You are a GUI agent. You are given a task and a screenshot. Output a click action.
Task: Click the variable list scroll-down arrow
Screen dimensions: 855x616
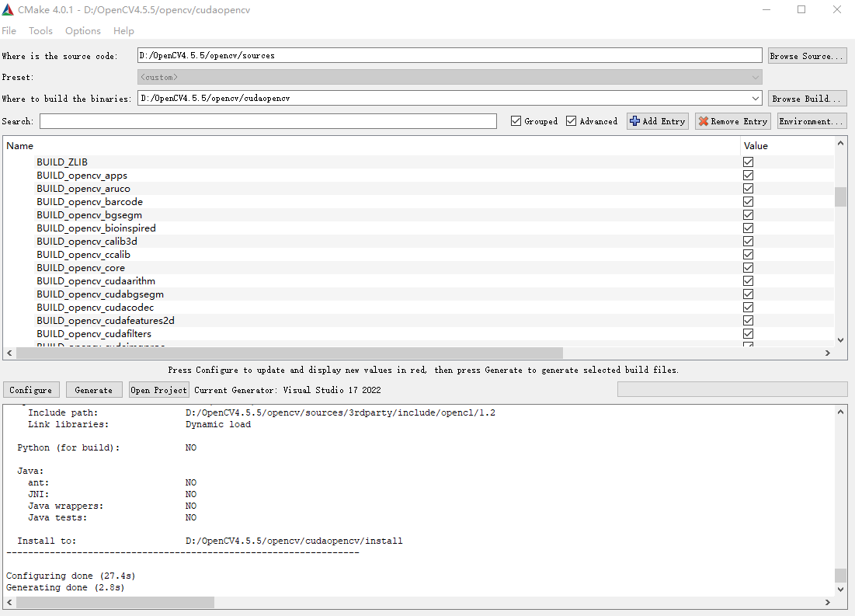pos(840,340)
